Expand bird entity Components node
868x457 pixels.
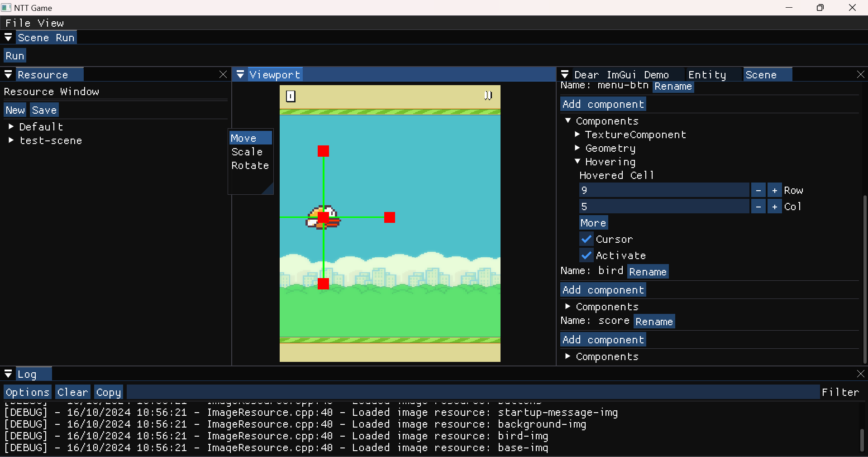568,307
